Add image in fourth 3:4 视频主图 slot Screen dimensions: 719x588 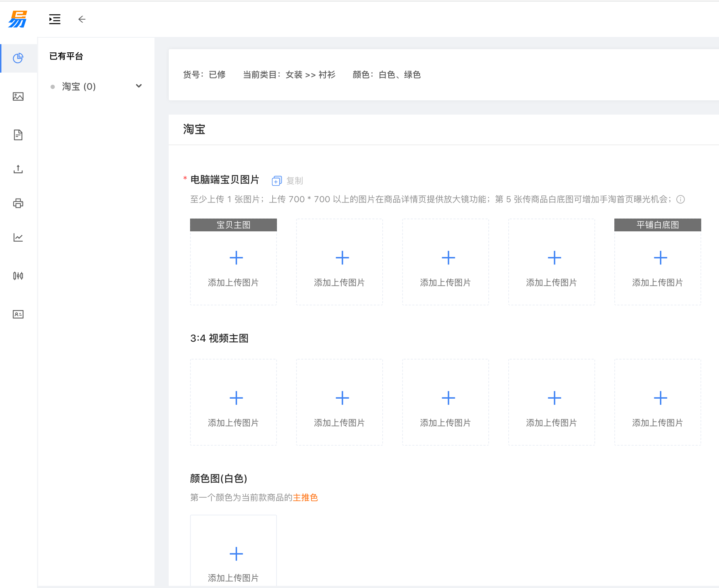[x=552, y=402]
